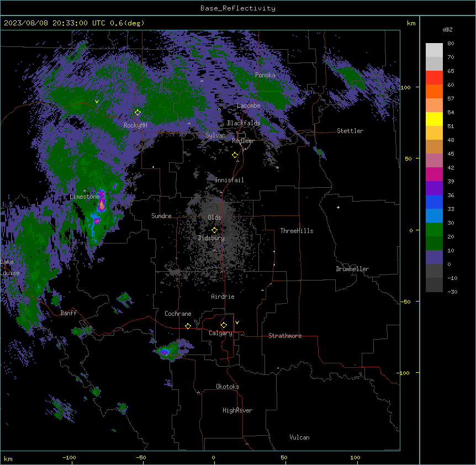Click the Ponoka label
The width and height of the screenshot is (476, 465).
[x=265, y=75]
